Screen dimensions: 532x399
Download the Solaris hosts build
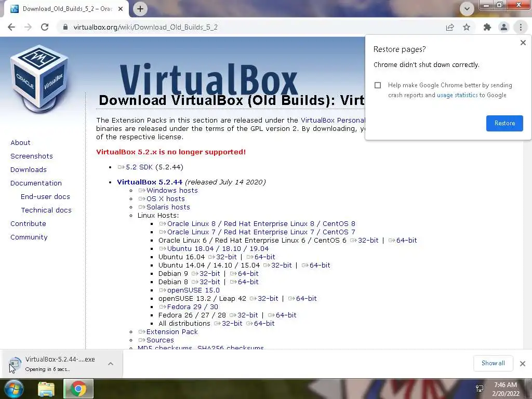point(164,207)
